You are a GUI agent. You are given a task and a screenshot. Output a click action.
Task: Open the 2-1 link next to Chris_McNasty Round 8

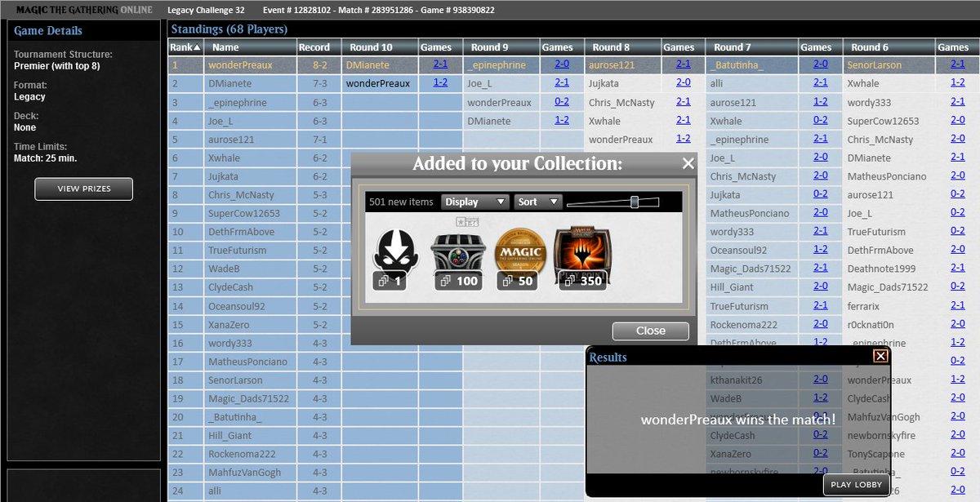(684, 102)
